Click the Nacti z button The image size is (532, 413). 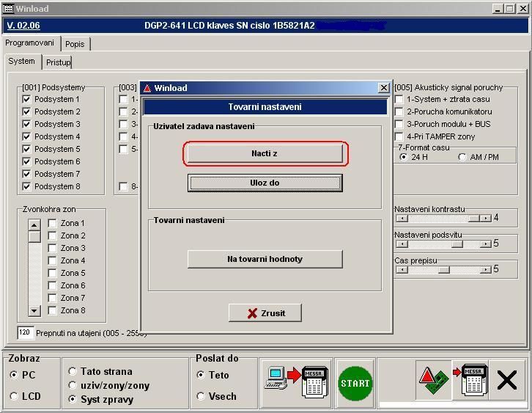pos(265,153)
